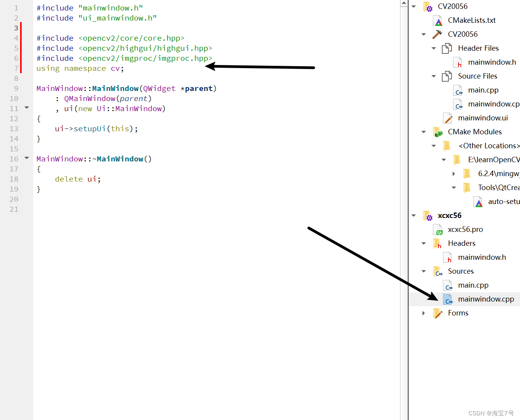Click the highlighted mainwindow.cpp file icon
This screenshot has height=420, width=520.
tap(448, 299)
